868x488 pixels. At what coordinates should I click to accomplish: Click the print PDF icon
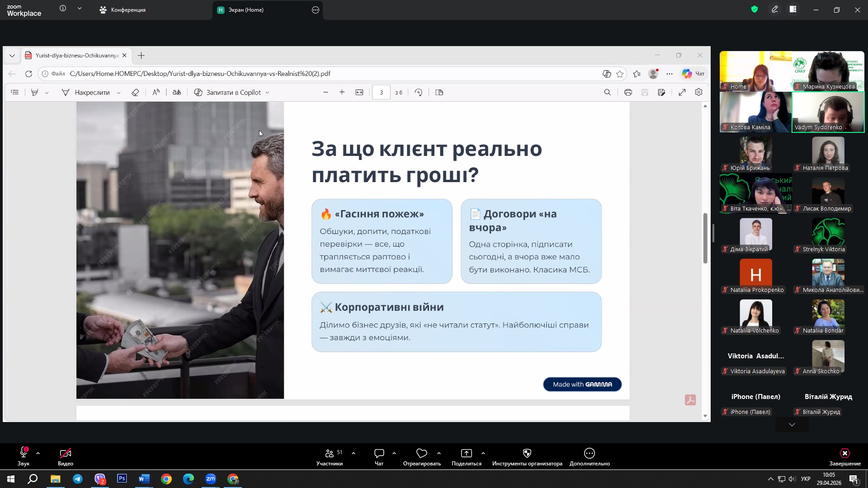(628, 92)
